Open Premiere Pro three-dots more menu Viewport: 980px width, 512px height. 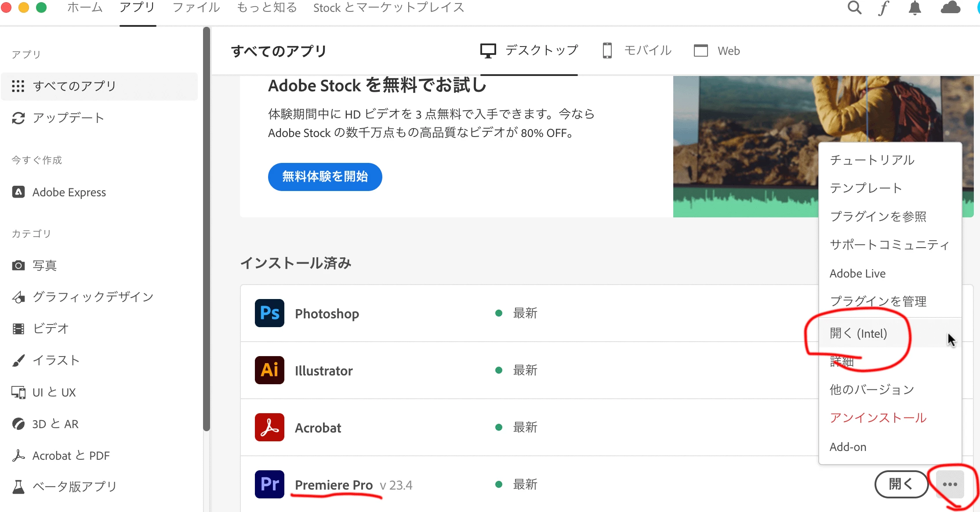click(x=950, y=484)
